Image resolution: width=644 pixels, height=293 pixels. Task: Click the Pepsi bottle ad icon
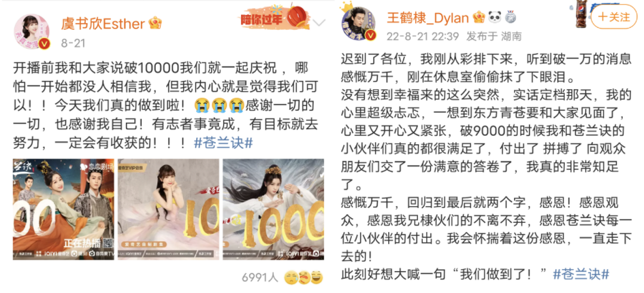[581, 15]
